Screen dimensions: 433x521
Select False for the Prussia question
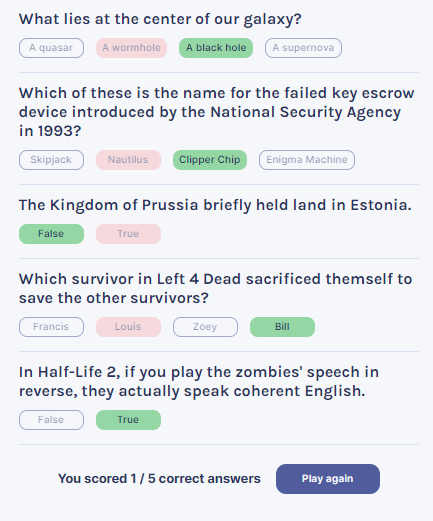pos(51,234)
